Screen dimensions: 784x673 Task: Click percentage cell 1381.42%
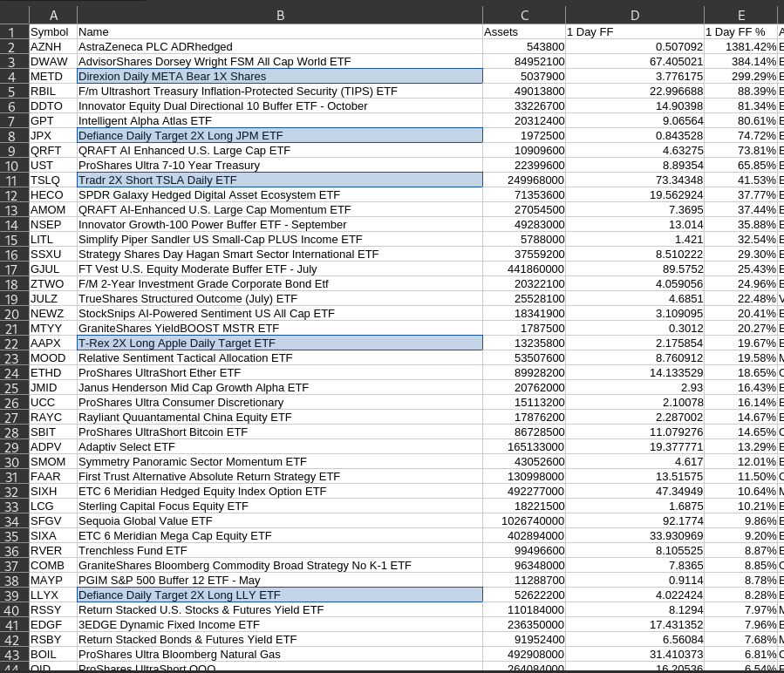pos(741,47)
